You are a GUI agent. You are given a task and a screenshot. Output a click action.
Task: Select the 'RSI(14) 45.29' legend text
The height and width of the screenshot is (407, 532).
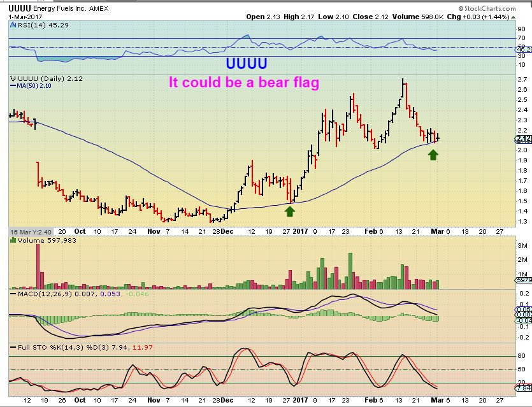click(x=43, y=25)
